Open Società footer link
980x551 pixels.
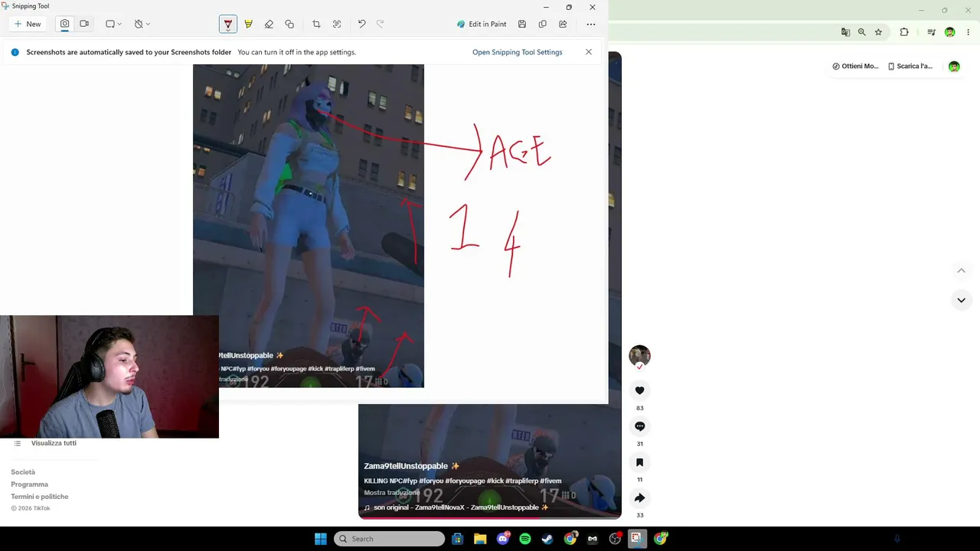(x=23, y=472)
